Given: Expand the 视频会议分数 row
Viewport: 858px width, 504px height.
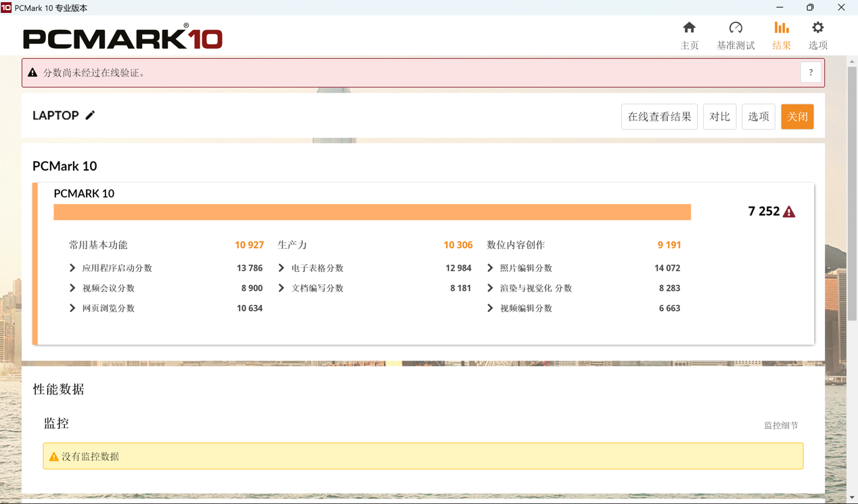Looking at the screenshot, I should [x=72, y=288].
